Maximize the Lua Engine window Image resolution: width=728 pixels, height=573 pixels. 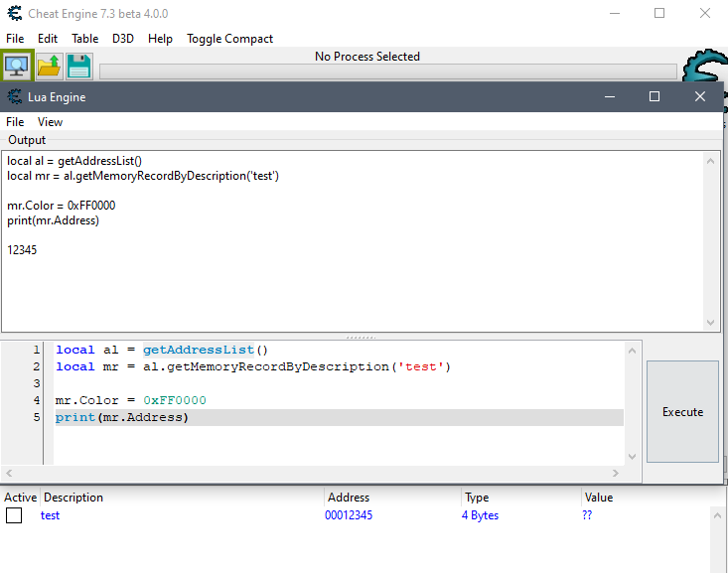click(x=655, y=96)
